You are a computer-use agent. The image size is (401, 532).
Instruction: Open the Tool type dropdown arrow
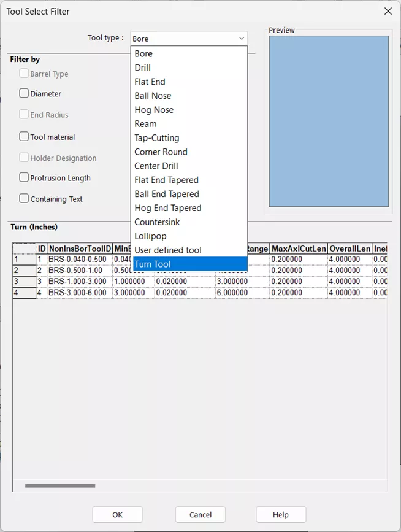[242, 38]
